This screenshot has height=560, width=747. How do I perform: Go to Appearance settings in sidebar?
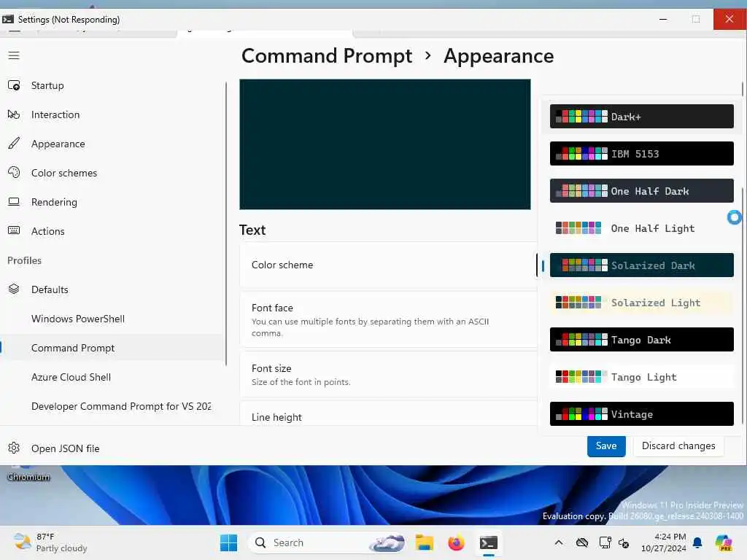[112, 144]
